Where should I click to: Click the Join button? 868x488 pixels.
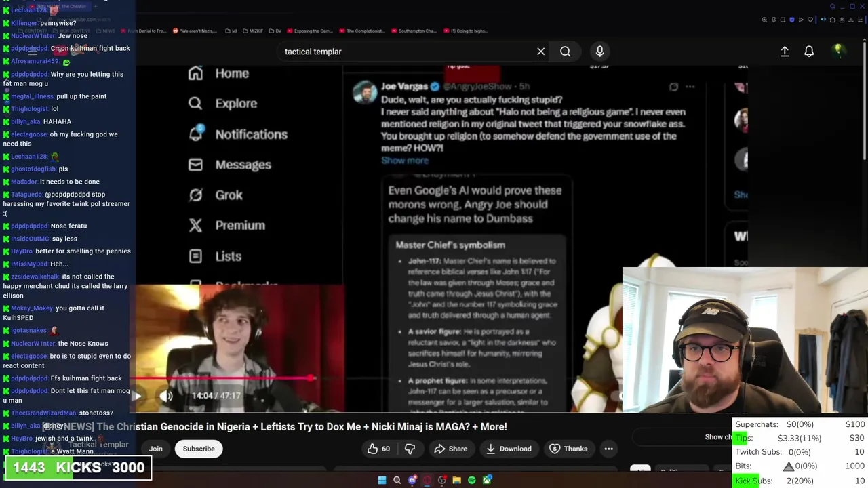[x=155, y=449]
